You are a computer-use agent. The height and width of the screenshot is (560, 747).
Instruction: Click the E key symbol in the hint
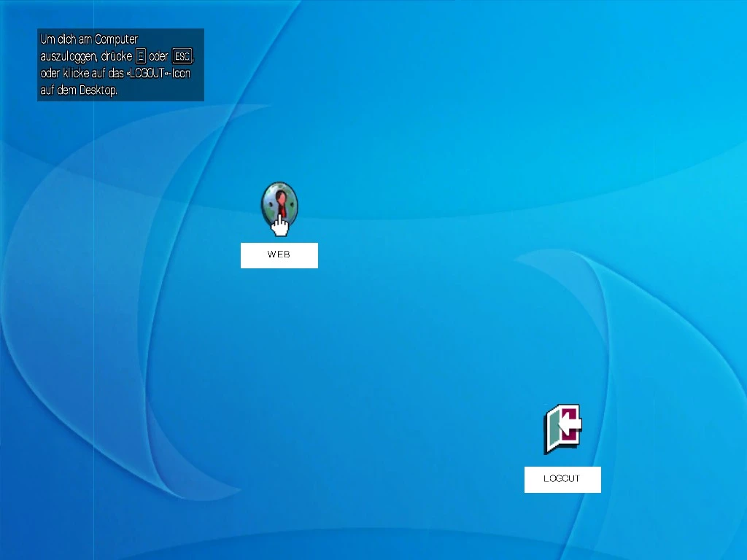coord(141,56)
